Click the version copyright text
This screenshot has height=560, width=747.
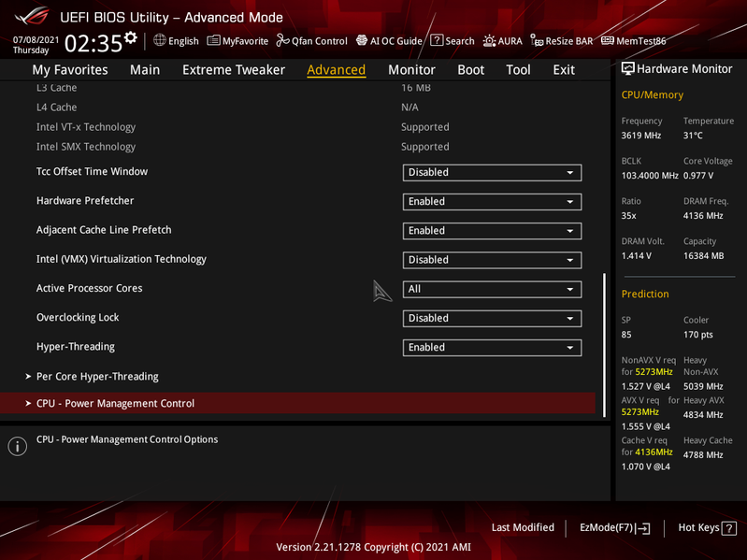tap(374, 547)
